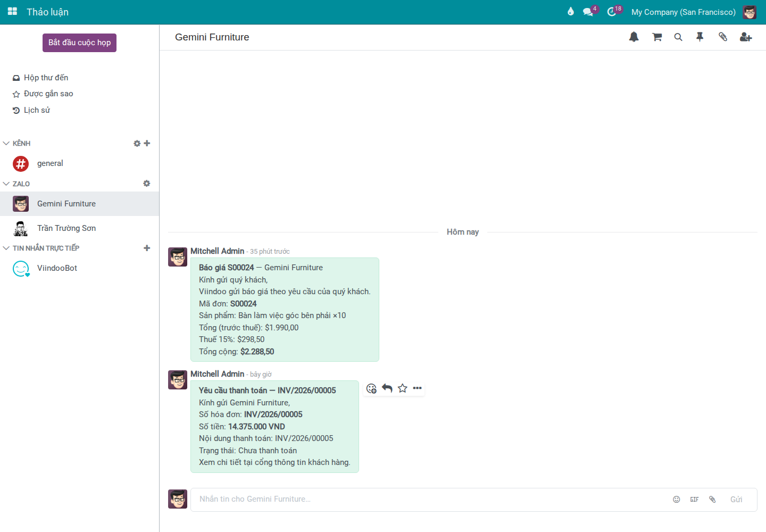Image resolution: width=766 pixels, height=532 pixels.
Task: Reply to the payment request message
Action: coord(387,388)
